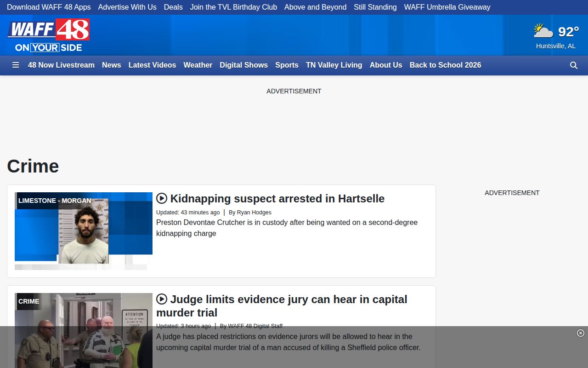
Task: Click Download WAFF 48 Apps link
Action: click(49, 7)
